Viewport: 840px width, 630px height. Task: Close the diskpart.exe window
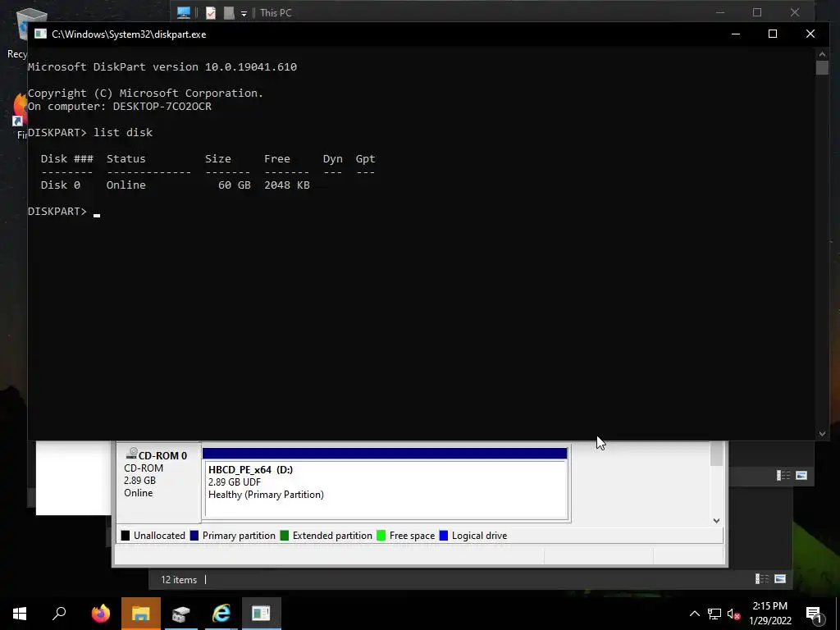click(x=810, y=34)
